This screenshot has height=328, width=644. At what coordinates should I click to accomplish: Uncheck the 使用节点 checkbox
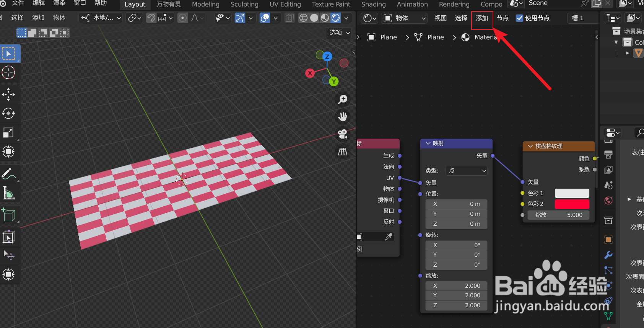coord(519,18)
